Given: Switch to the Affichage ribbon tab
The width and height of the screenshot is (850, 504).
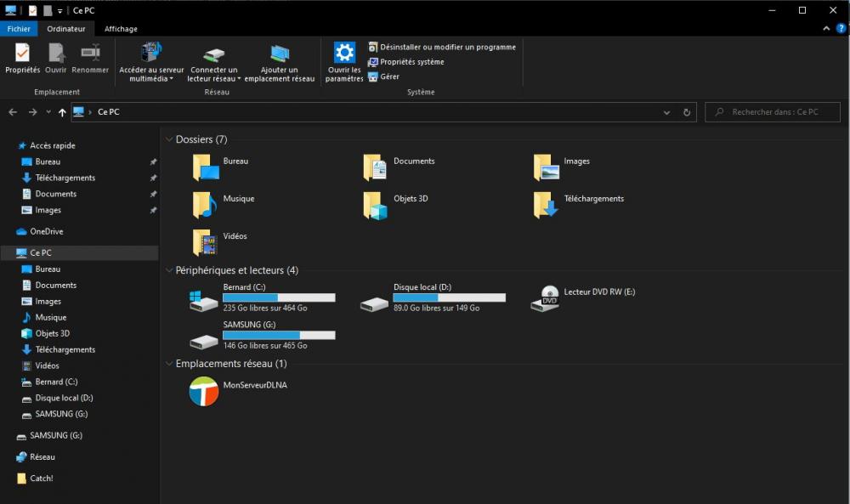Looking at the screenshot, I should [121, 29].
